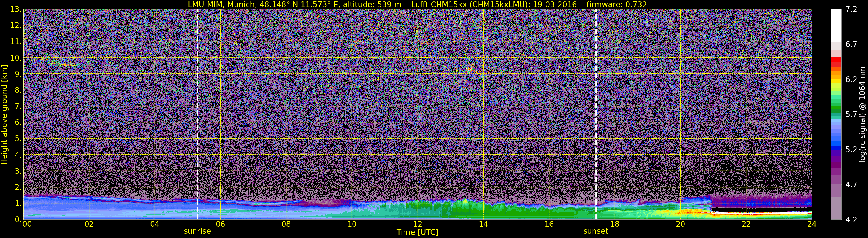Viewport: 868px width, 238px height.
Task: Click the height axis tick label '1.'
Action: pos(18,204)
